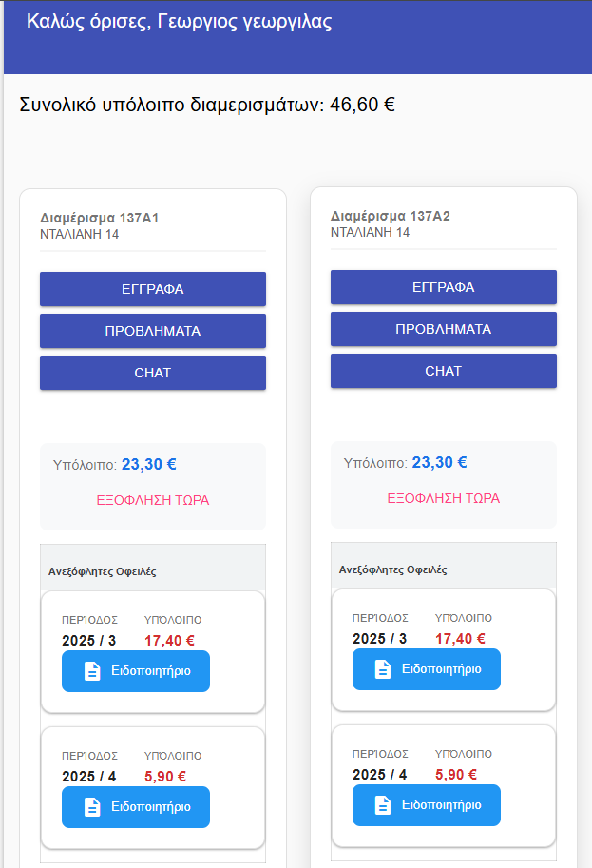This screenshot has height=868, width=592.
Task: Click the document icon on 137A1's 2025/4 notice
Action: (x=92, y=806)
